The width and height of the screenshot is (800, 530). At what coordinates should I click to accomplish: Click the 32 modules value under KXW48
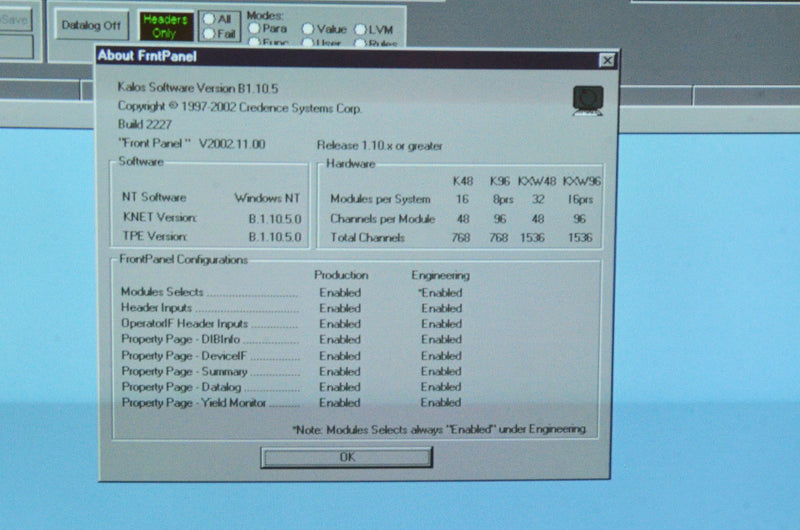coord(538,199)
